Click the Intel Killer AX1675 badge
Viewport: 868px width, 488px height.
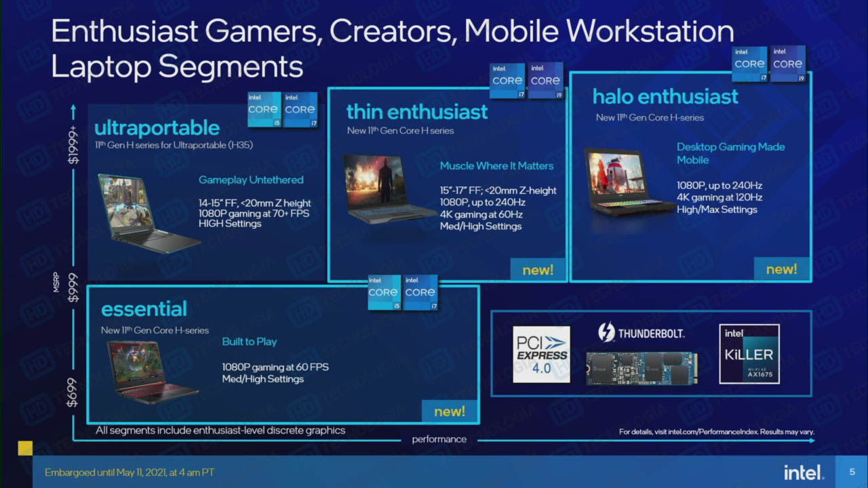[x=749, y=354]
